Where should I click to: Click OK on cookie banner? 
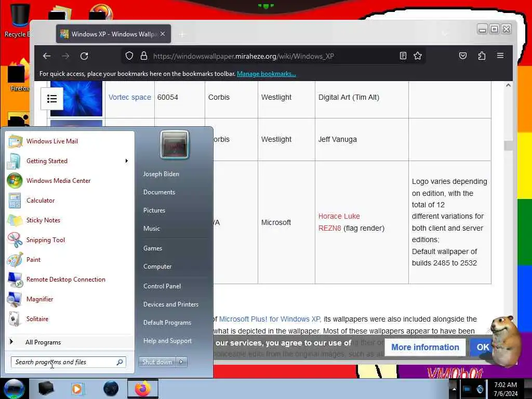483,347
